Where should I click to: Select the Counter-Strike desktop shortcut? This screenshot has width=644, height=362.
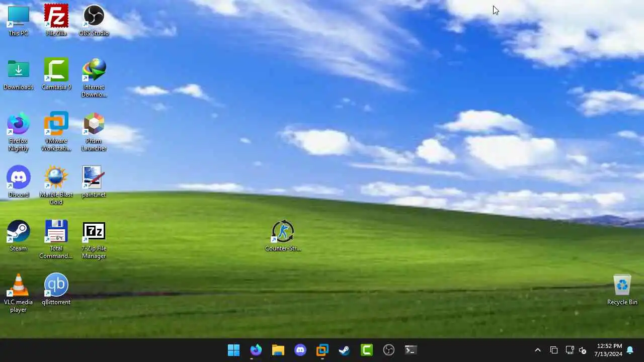click(283, 236)
